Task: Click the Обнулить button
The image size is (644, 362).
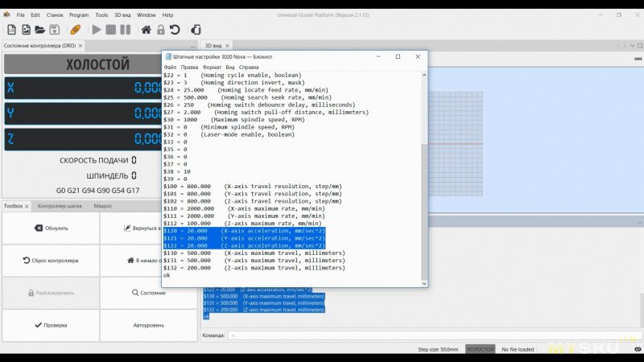Action: pyautogui.click(x=51, y=228)
